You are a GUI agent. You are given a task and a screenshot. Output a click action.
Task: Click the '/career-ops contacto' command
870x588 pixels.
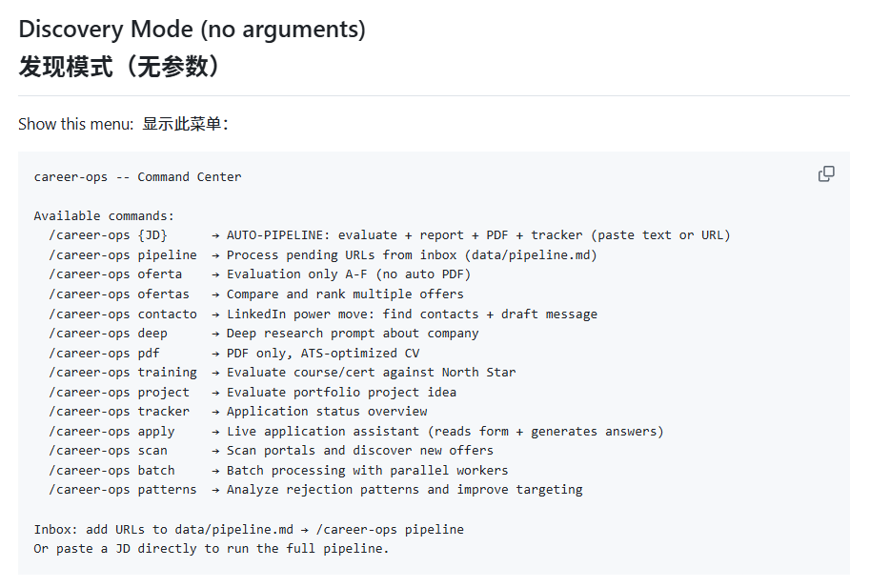point(123,314)
